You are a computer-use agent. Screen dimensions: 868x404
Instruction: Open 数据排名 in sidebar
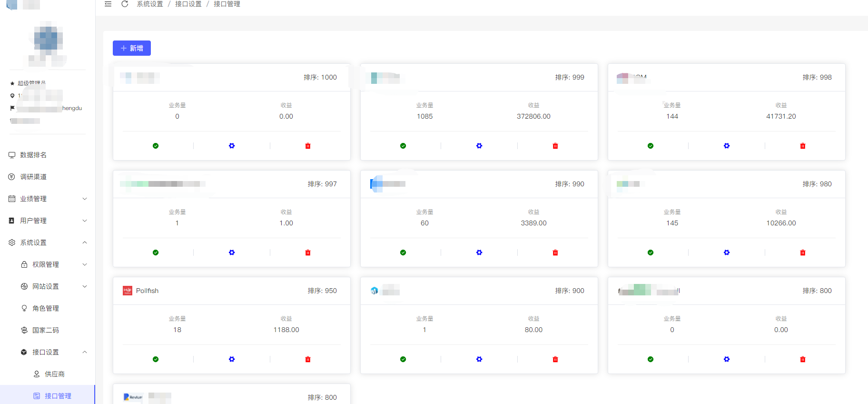[33, 155]
